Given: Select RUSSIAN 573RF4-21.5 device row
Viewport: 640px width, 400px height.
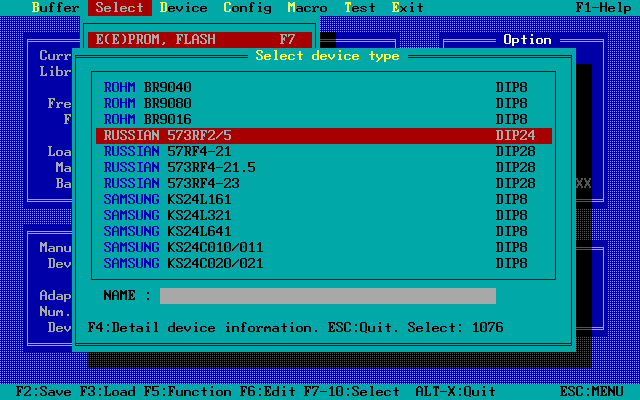Looking at the screenshot, I should click(324, 167).
